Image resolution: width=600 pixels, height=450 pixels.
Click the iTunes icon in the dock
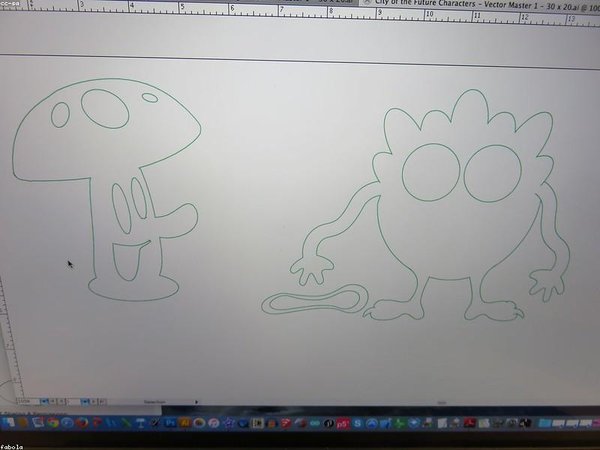(x=214, y=422)
